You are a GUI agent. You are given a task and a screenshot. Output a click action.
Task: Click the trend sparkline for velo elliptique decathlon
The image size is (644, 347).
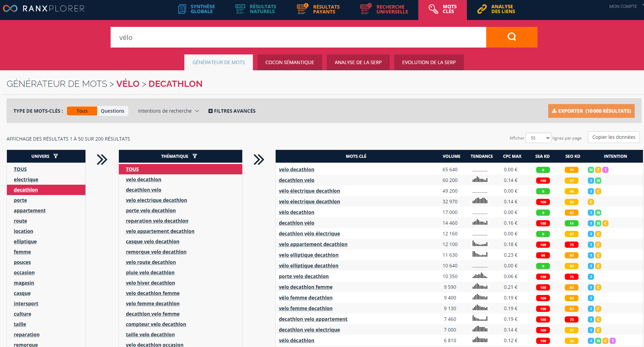click(480, 254)
